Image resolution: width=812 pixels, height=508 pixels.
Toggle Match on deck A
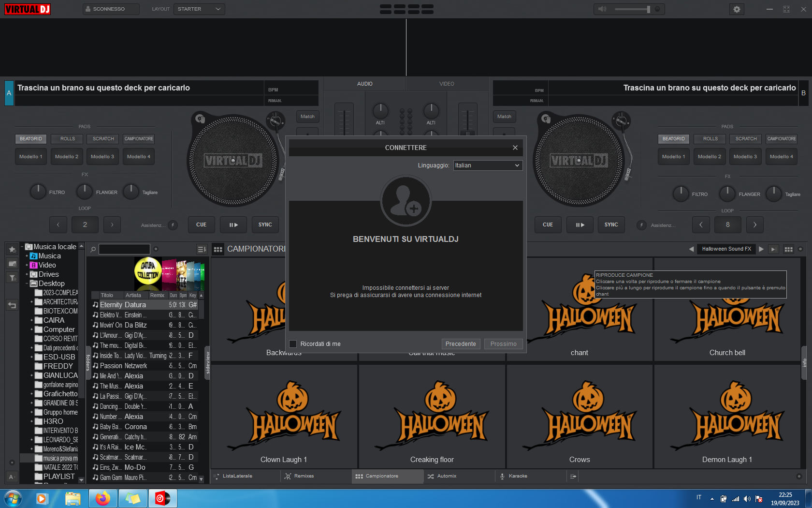pos(307,117)
